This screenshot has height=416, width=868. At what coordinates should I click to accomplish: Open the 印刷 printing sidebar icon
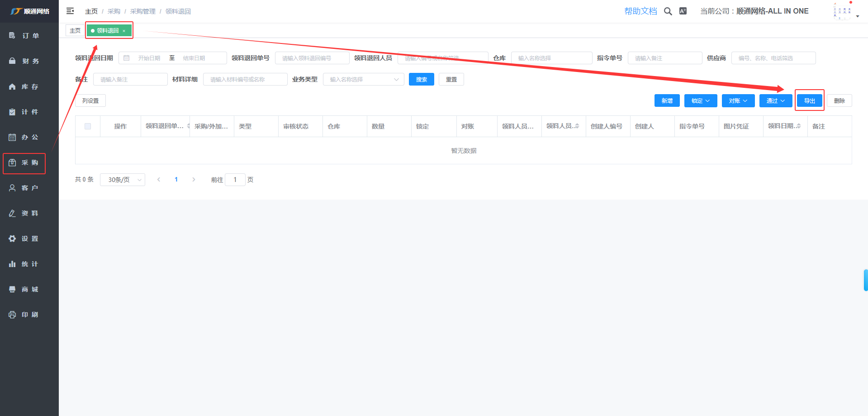pos(12,315)
